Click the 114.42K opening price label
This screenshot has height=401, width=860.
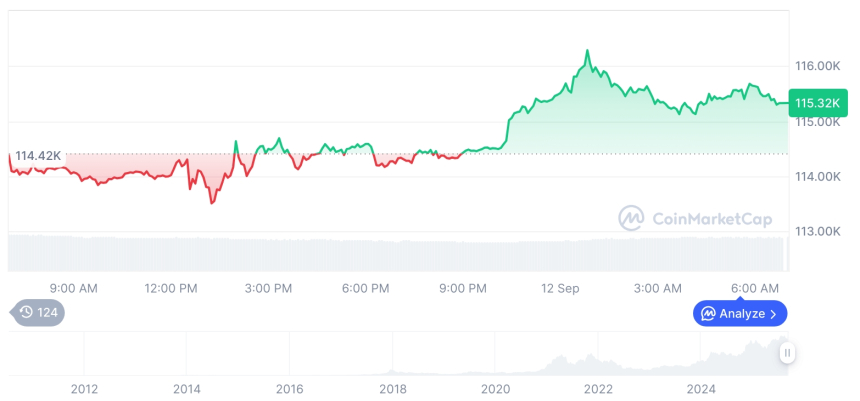pyautogui.click(x=38, y=156)
